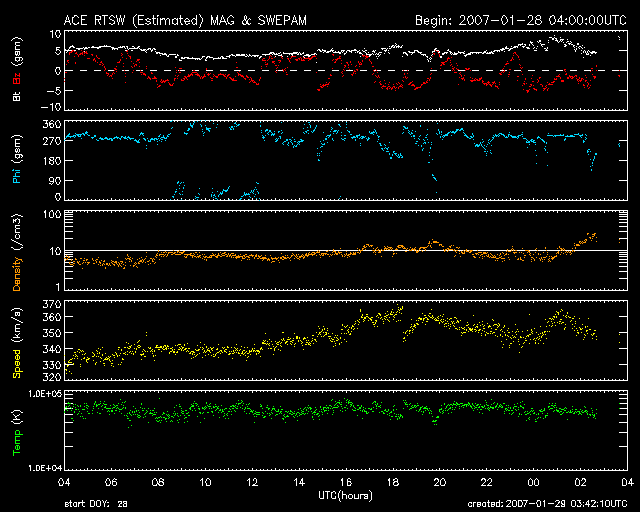Click the '180' Phi axis tick label
640x512 pixels.
tap(52, 160)
